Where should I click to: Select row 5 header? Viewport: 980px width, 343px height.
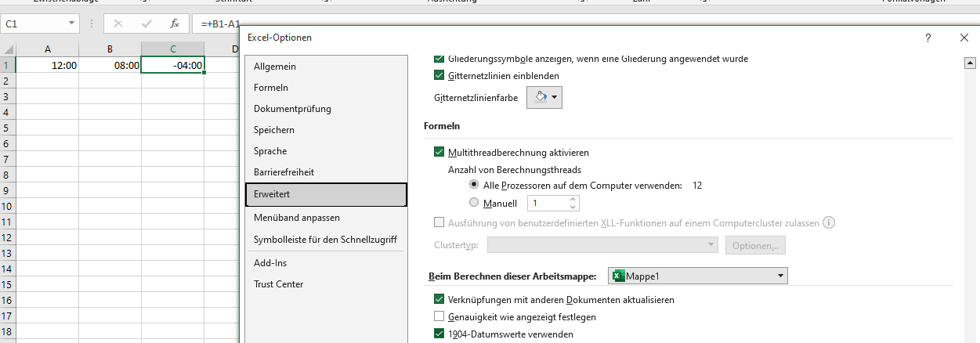[x=8, y=128]
